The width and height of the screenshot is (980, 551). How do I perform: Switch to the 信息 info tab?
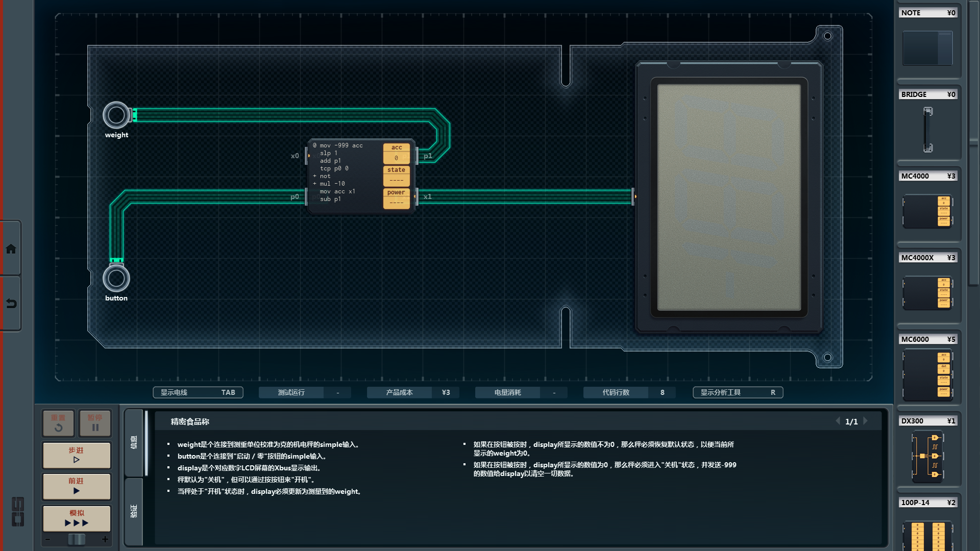[x=134, y=442]
